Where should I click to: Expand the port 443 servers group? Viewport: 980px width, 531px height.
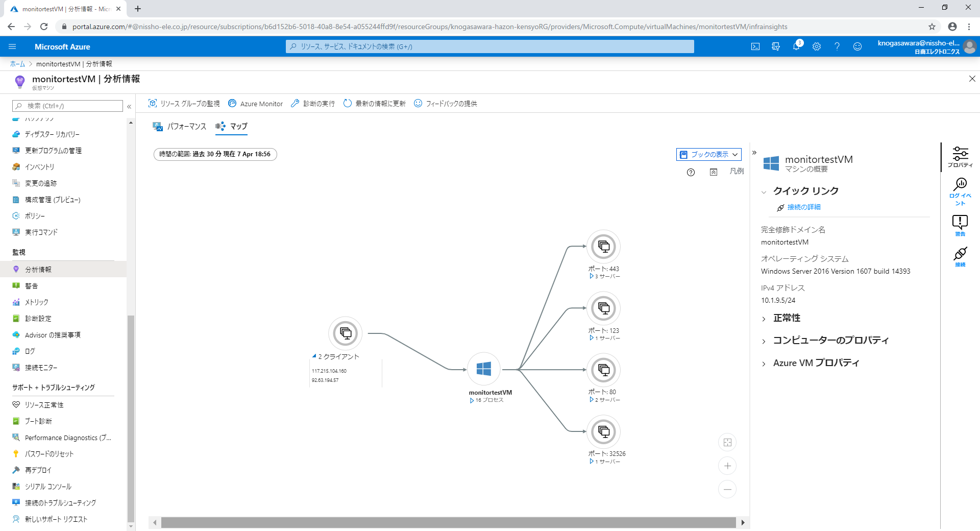(592, 276)
